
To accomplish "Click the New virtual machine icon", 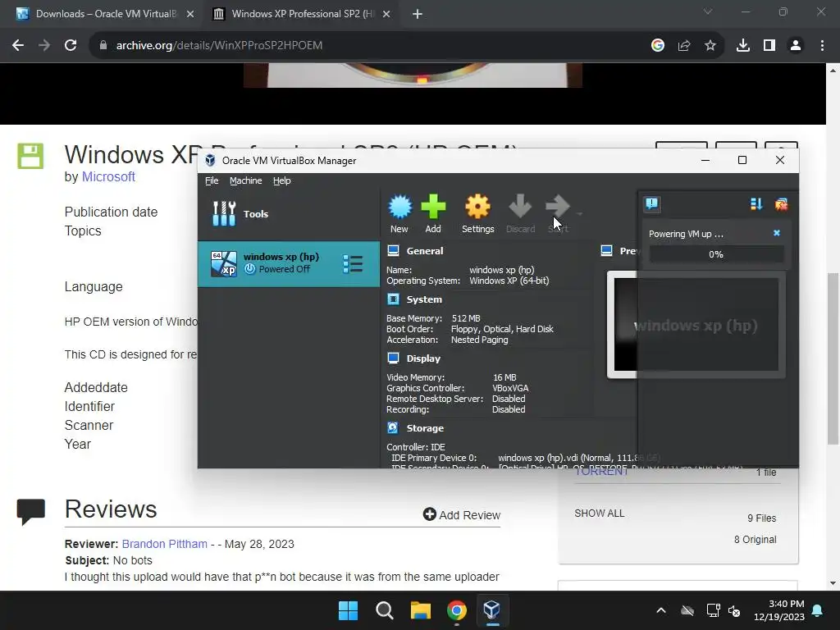I will click(399, 214).
